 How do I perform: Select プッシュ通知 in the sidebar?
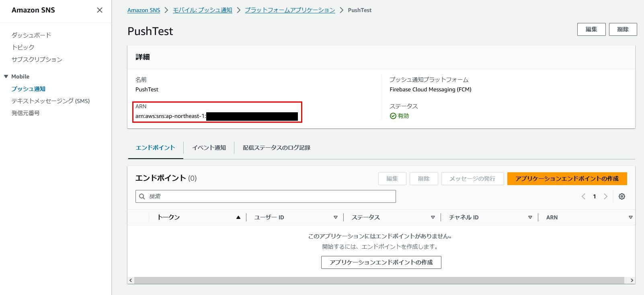(x=28, y=89)
